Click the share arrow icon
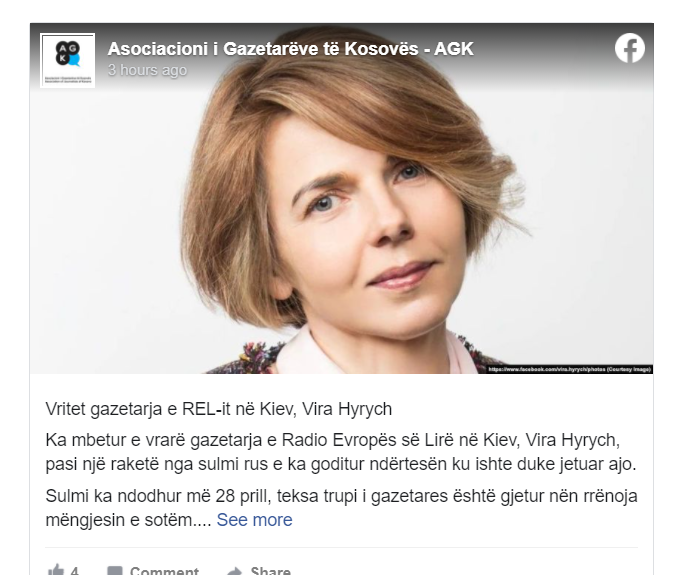677x575 pixels. 234,571
